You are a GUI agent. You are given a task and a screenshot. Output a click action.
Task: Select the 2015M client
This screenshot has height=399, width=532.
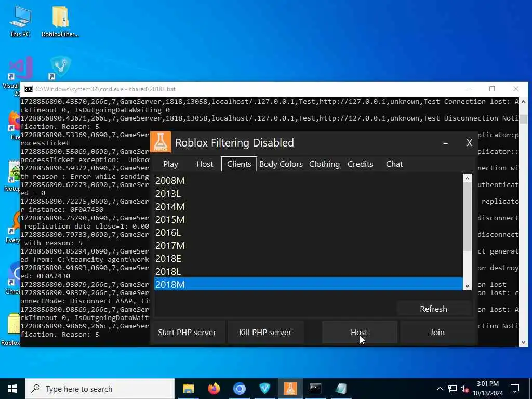[309, 220]
